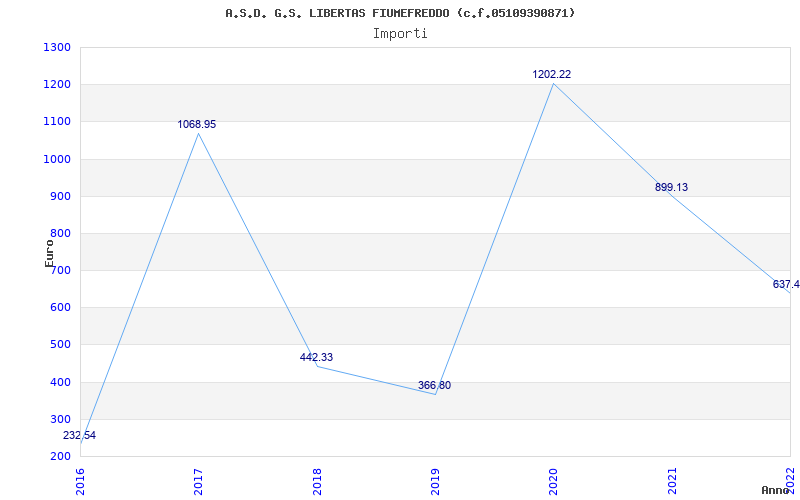Click the 1068.95 data label

click(196, 124)
